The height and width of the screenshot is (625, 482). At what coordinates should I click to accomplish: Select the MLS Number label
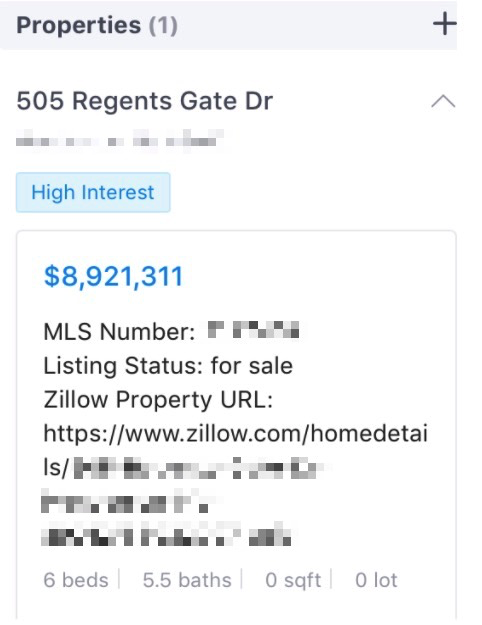coord(119,332)
